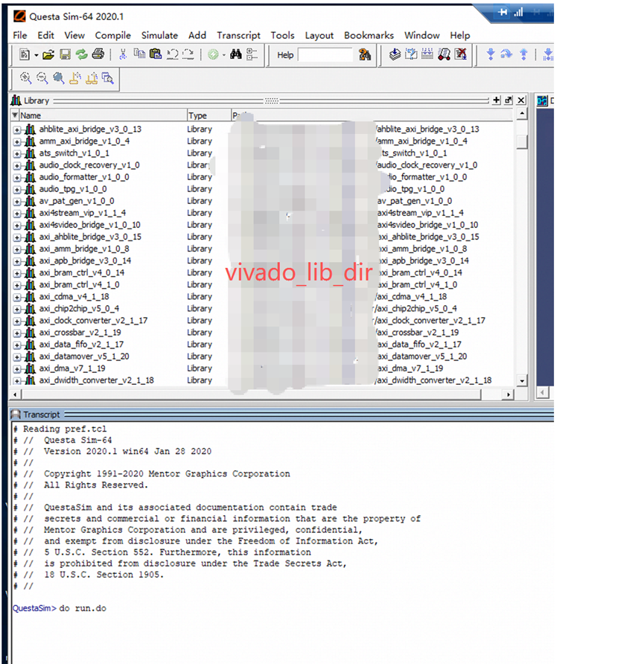Open the Compile menu
This screenshot has height=664, width=644.
pyautogui.click(x=112, y=35)
